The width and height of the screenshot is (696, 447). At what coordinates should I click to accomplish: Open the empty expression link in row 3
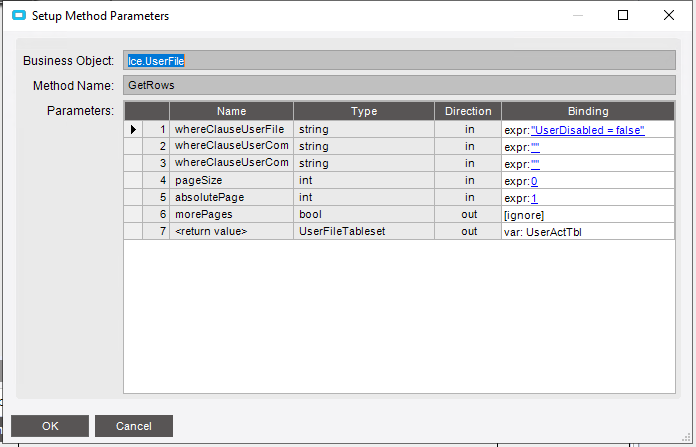coord(535,164)
